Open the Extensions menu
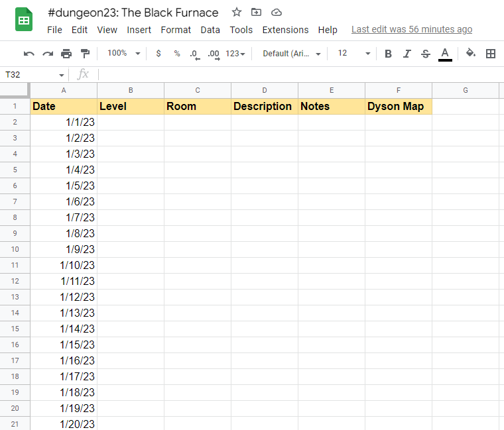504x430 pixels. tap(285, 30)
